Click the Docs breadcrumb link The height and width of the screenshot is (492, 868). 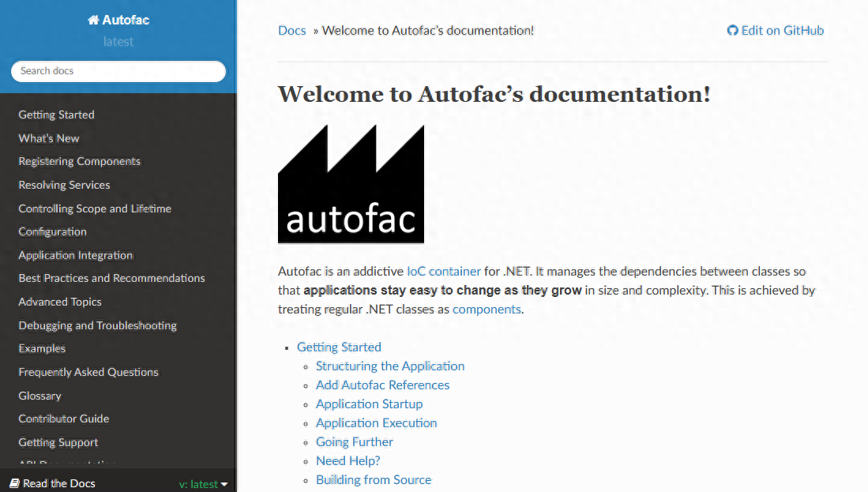[291, 31]
